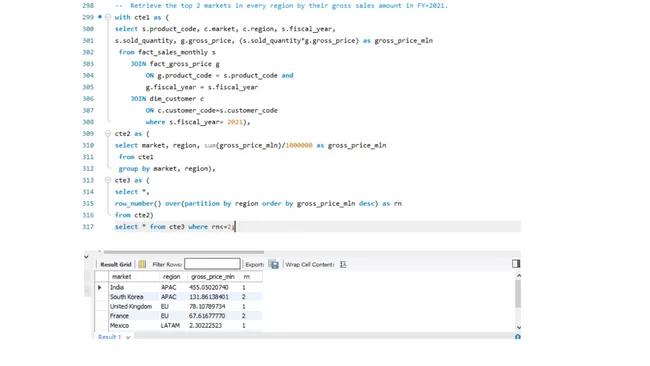Click the info icon at bottom right
Image resolution: width=650 pixels, height=366 pixels.
tap(517, 337)
